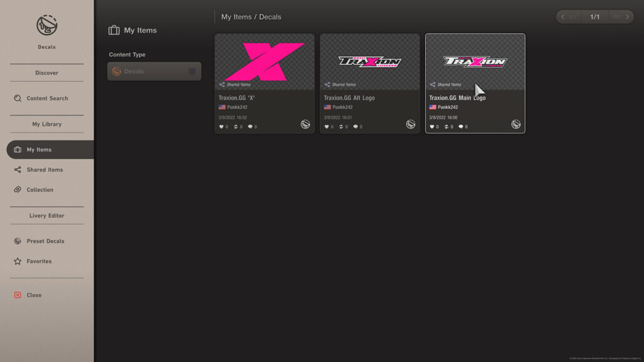Screen dimensions: 644x362
Task: Click the 1/1 page indicator
Action: pos(595,17)
